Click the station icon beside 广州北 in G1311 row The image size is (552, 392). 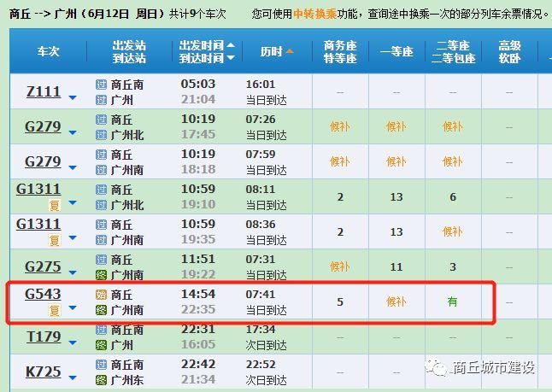click(101, 205)
